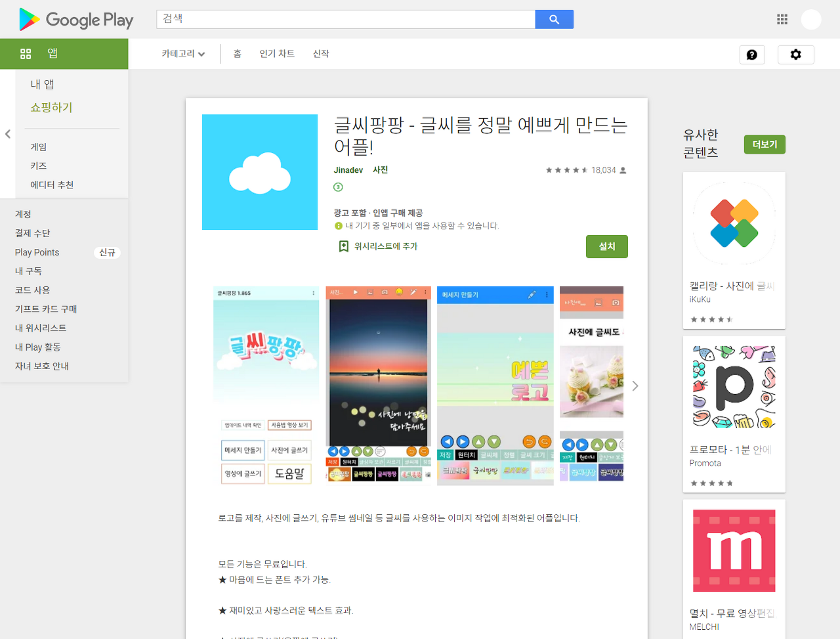The height and width of the screenshot is (639, 840).
Task: Select 쇼핑하기 in sidebar
Action: (x=51, y=107)
